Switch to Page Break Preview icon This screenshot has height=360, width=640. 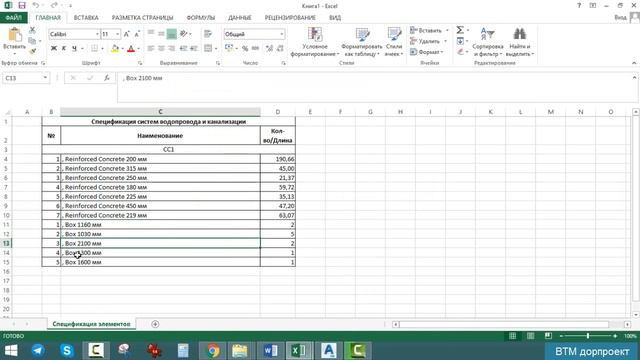pyautogui.click(x=548, y=336)
